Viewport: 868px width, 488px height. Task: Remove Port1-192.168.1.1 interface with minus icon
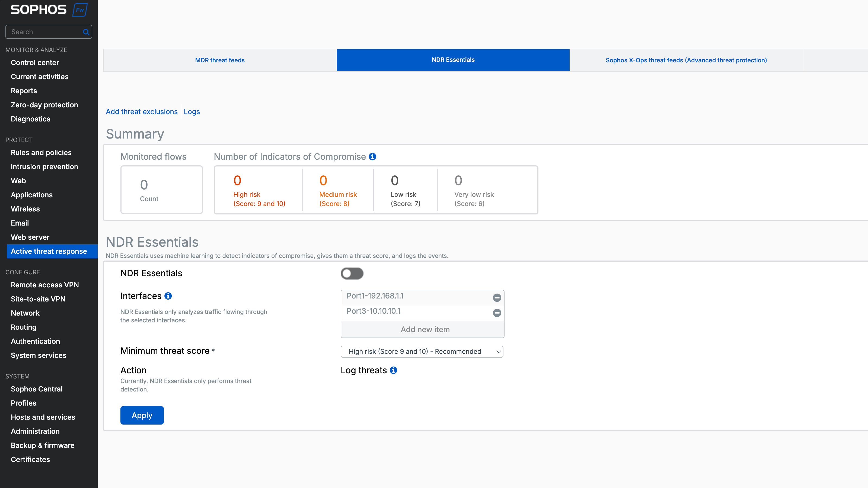[x=497, y=298]
